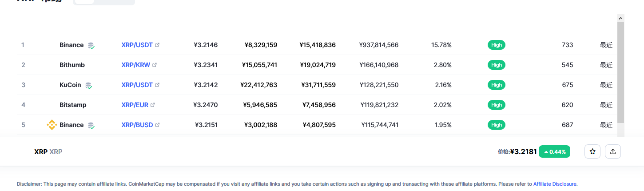Click the proof-of-reserves icon beside Binance in row 1
Image resolution: width=644 pixels, height=191 pixels.
click(x=91, y=45)
